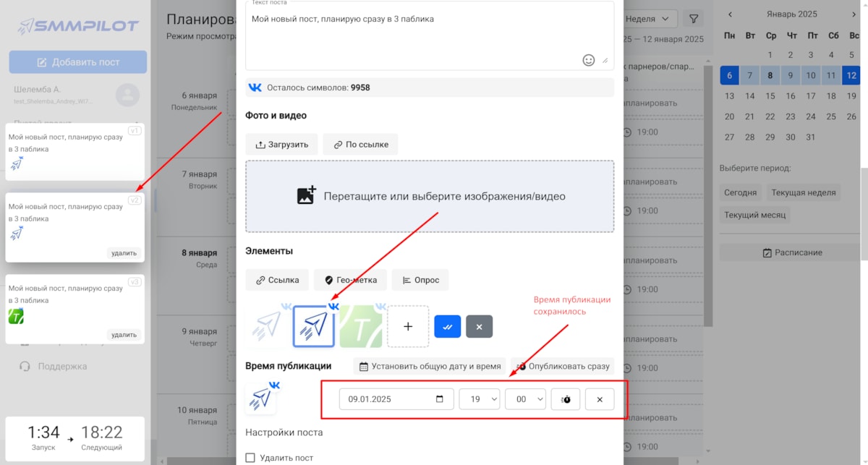
Task: Click Опубликовать сразу button
Action: pyautogui.click(x=563, y=366)
